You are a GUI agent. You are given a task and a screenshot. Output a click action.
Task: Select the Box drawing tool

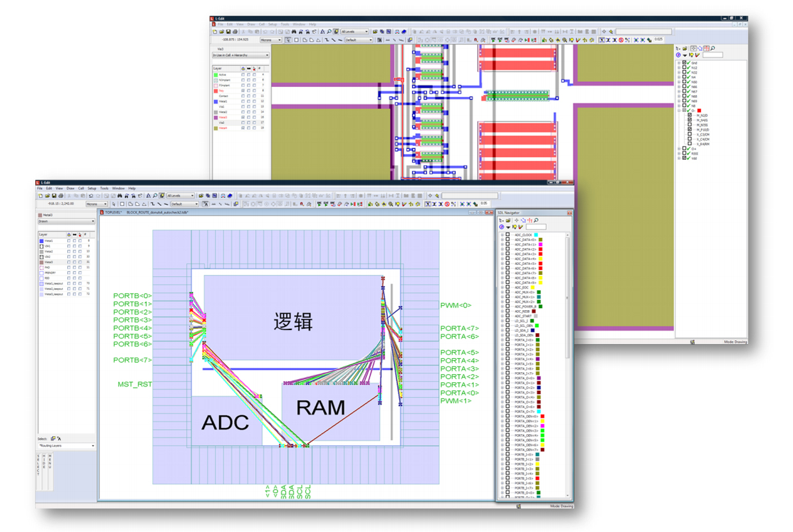(x=122, y=204)
